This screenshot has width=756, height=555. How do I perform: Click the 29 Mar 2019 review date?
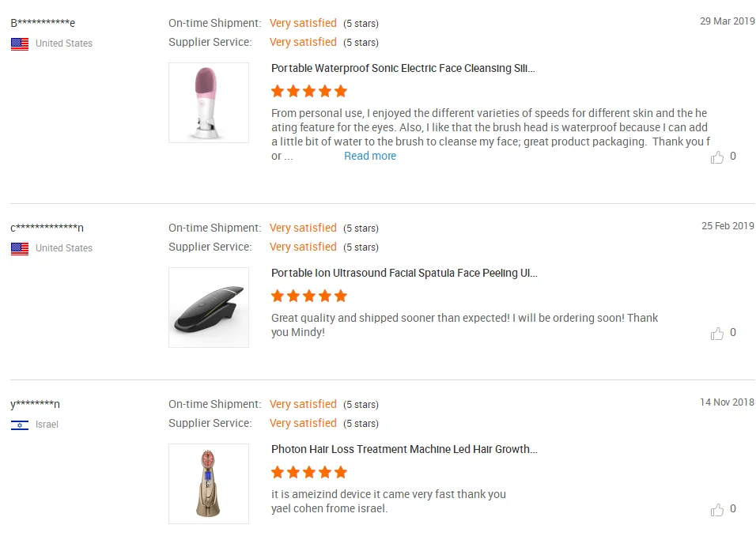(727, 21)
